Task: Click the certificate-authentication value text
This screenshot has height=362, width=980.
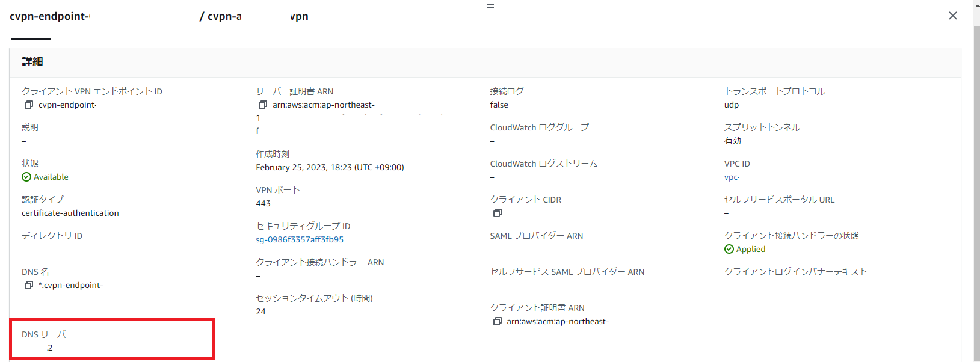Action: (70, 213)
